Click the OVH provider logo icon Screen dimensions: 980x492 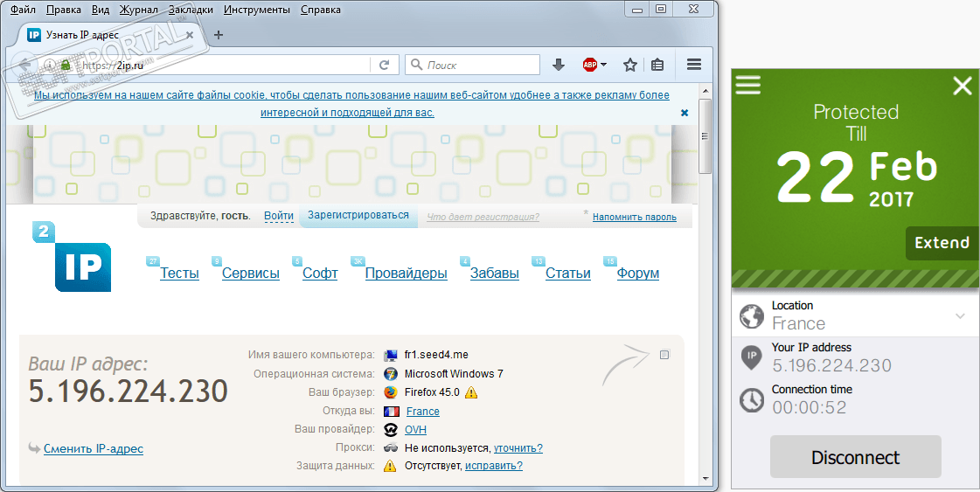click(x=392, y=430)
